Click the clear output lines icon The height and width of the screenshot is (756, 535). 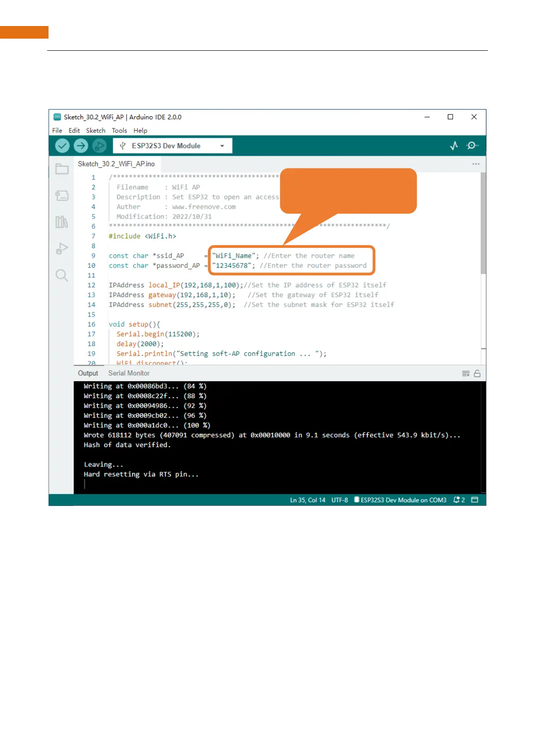click(466, 374)
